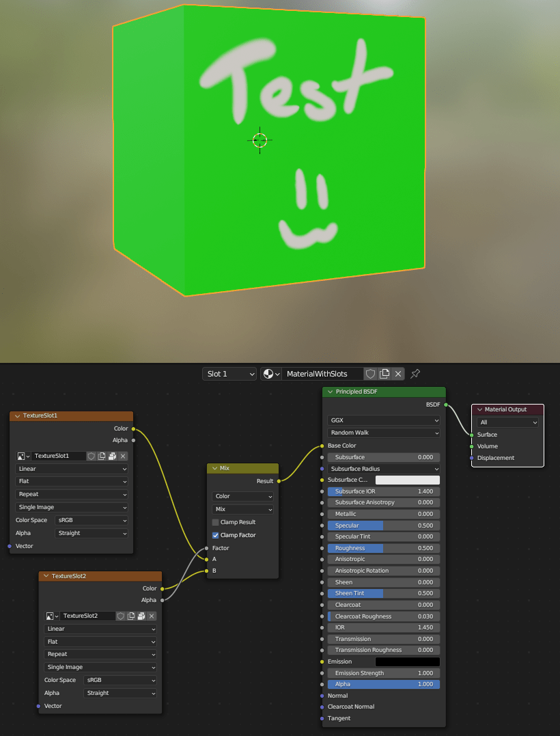Enable the fake user shield for TextureSlot2 image
This screenshot has height=736, width=560.
click(120, 616)
